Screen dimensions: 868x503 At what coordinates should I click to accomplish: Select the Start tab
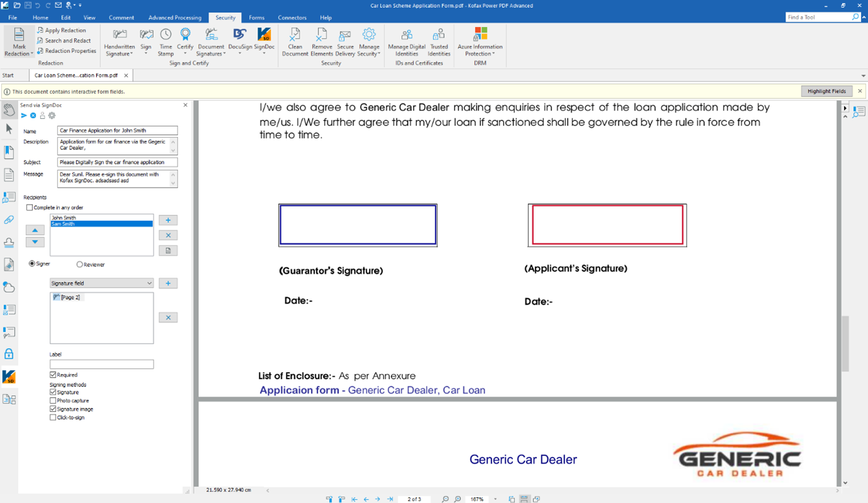point(13,75)
